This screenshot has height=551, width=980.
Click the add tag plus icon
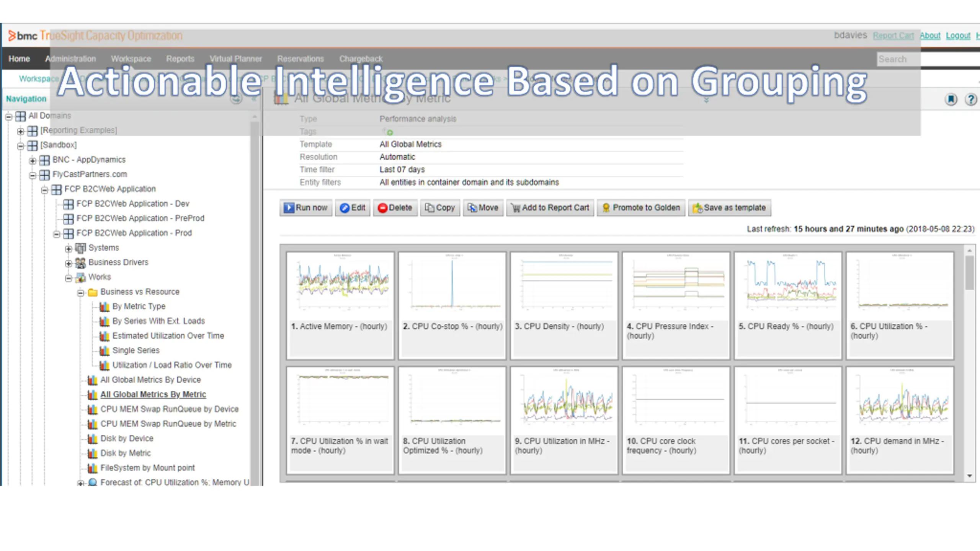tap(390, 132)
